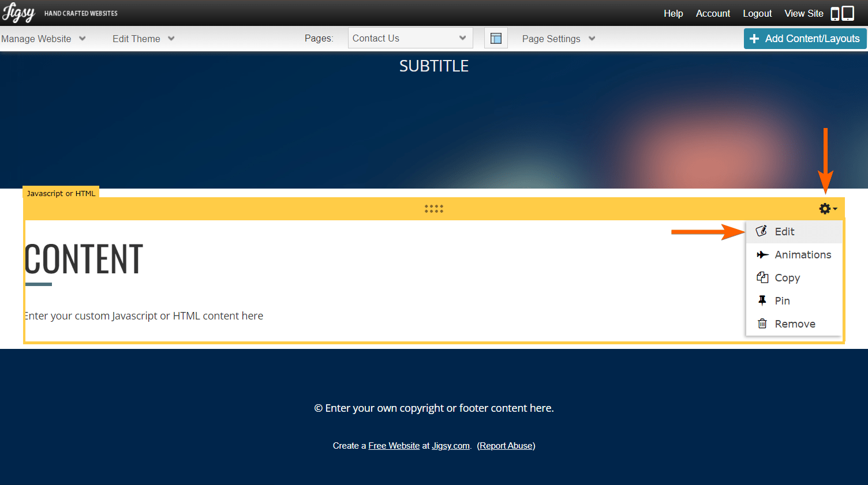This screenshot has width=868, height=485.
Task: Click the Add Content/Layouts button
Action: pyautogui.click(x=805, y=39)
